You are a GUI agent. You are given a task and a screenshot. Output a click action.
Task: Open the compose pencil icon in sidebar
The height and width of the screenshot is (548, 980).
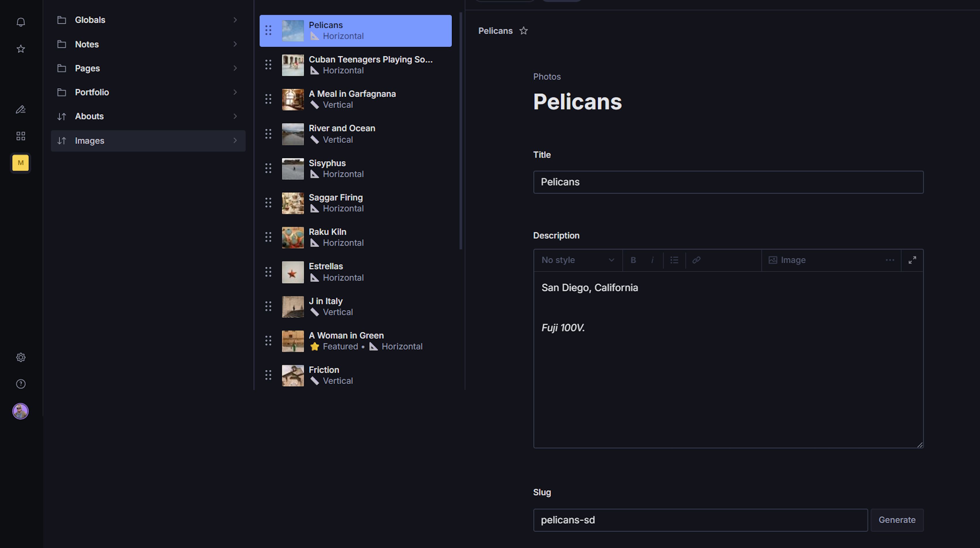(x=20, y=110)
